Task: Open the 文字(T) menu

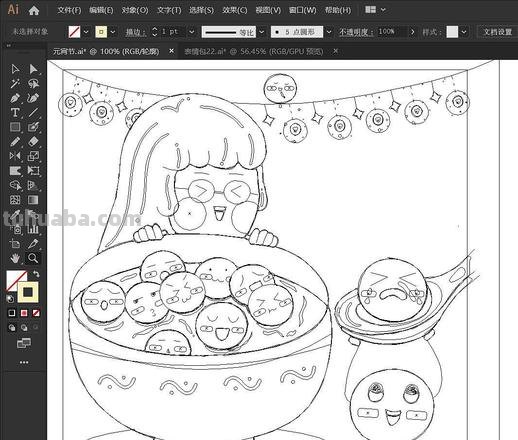Action: 169,10
